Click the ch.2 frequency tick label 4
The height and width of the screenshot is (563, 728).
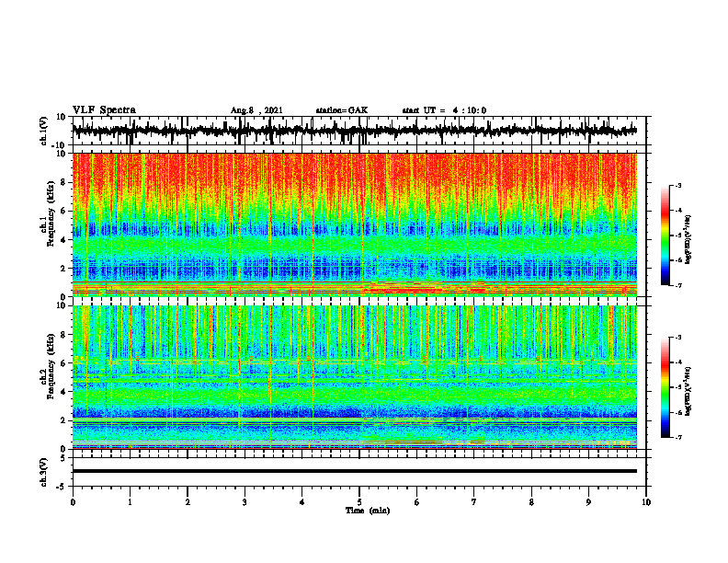[64, 392]
